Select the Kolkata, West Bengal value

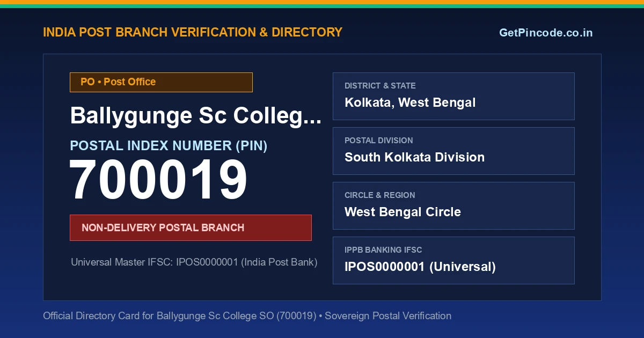pyautogui.click(x=410, y=102)
